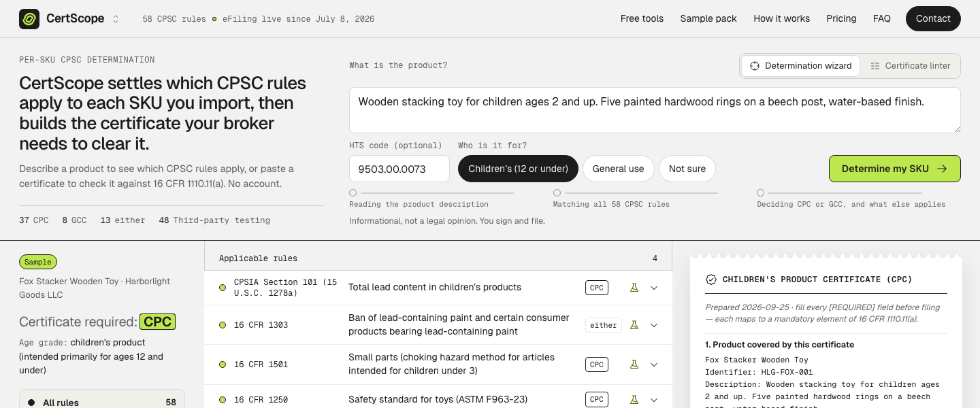Click Identifier: HLG-FOX-001 in the certificate
The height and width of the screenshot is (408, 980).
[759, 372]
